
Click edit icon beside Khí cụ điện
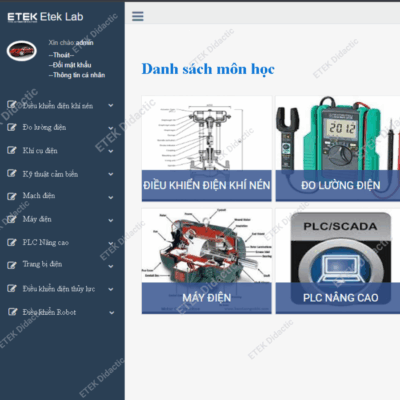(x=12, y=150)
